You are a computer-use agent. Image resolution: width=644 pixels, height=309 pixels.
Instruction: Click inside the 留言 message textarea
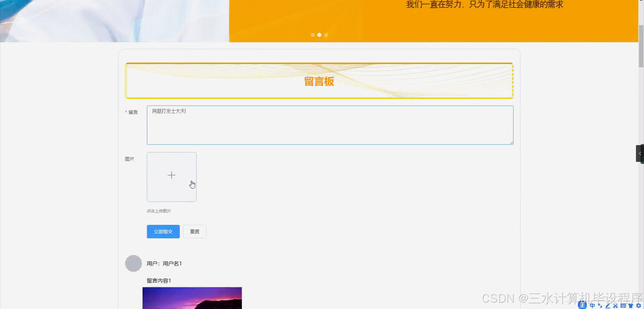tap(330, 125)
